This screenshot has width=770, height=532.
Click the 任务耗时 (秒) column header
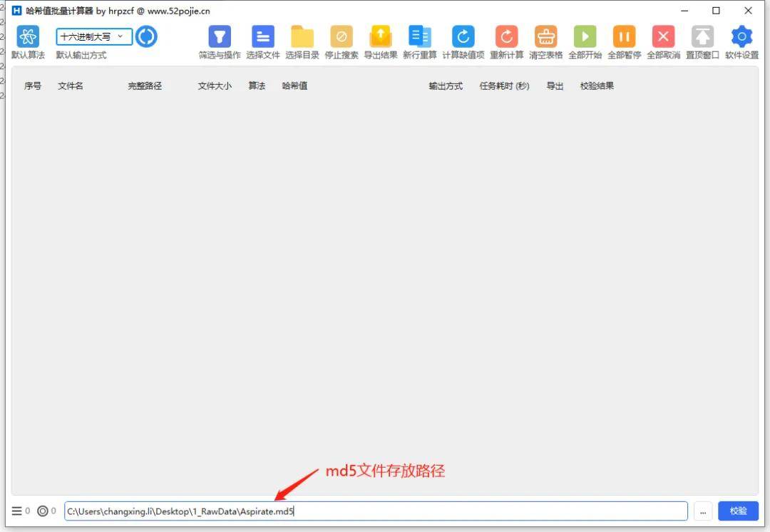point(504,86)
